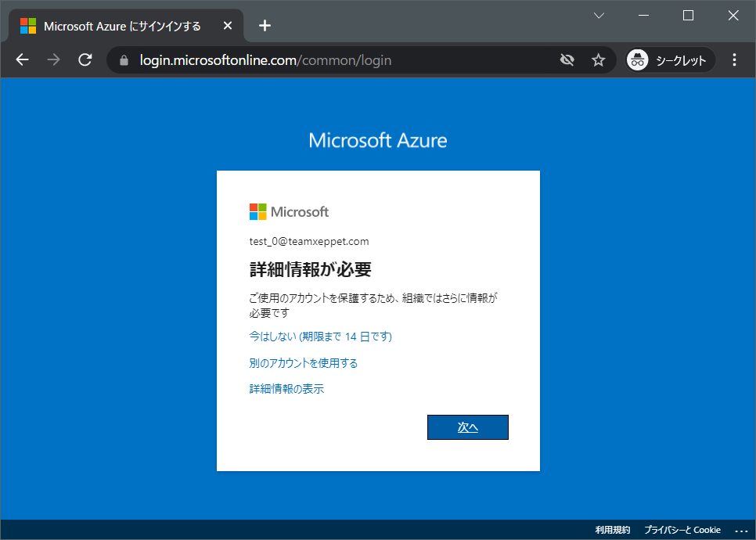This screenshot has width=756, height=540.
Task: Click the 次へ button
Action: pos(468,427)
